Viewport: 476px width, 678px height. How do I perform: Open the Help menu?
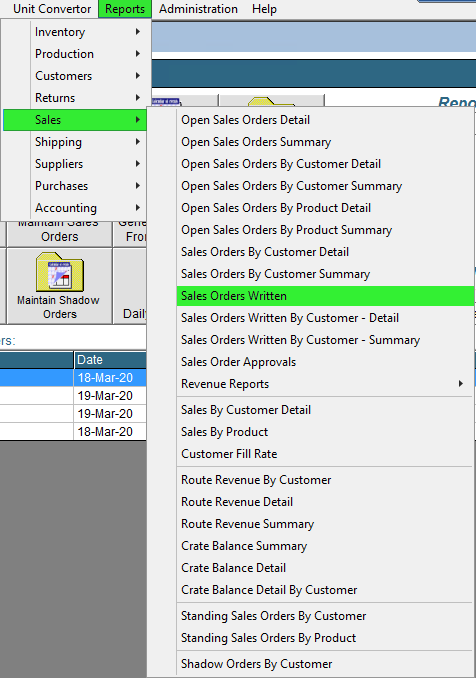pyautogui.click(x=264, y=9)
